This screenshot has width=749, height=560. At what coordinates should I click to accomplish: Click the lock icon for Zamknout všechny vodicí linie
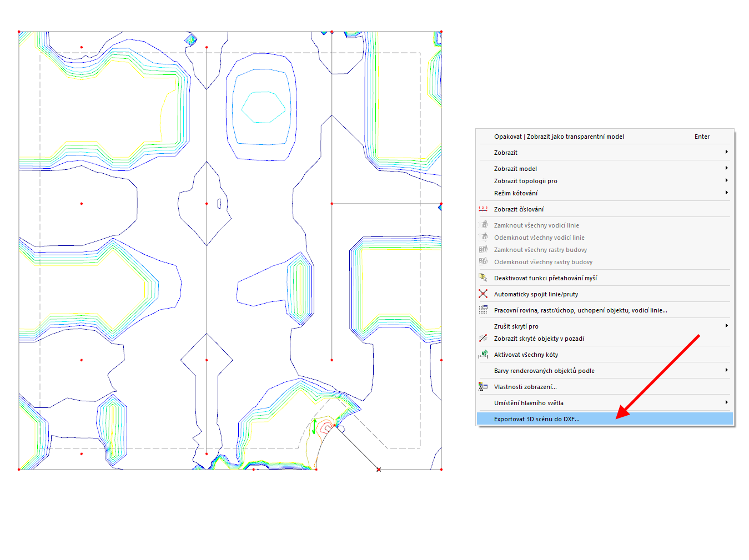[483, 225]
